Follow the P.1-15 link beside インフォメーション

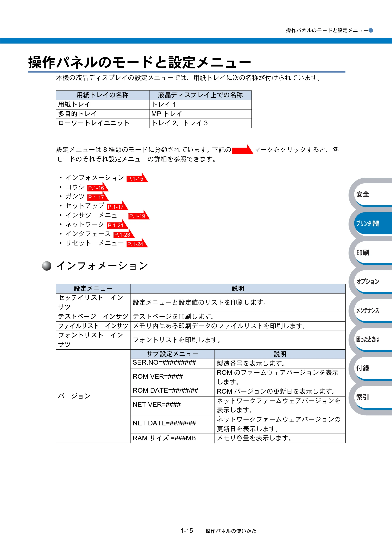coord(137,178)
